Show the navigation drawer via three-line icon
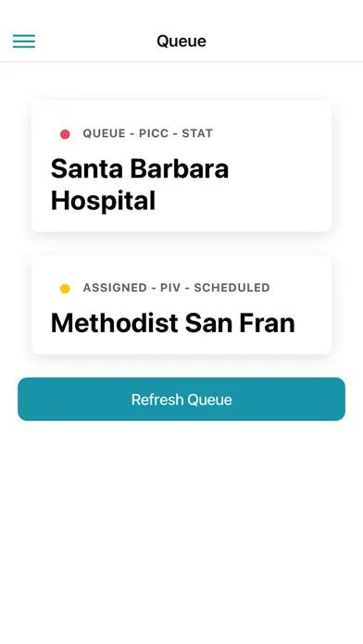The width and height of the screenshot is (363, 644). 24,41
